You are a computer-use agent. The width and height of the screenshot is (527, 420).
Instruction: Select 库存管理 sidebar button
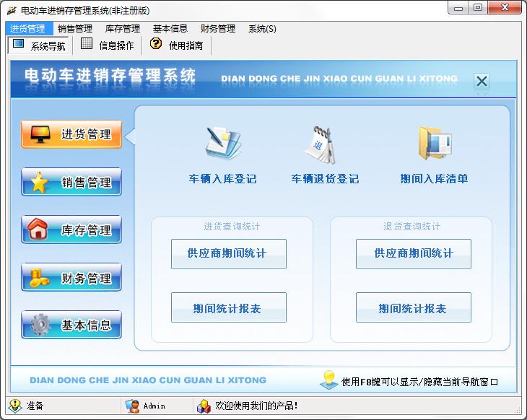tap(71, 229)
